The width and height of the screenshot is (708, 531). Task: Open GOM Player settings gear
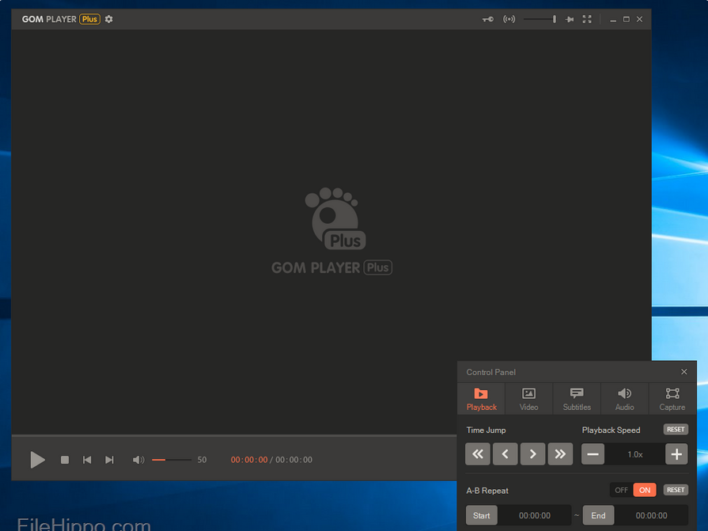click(109, 19)
